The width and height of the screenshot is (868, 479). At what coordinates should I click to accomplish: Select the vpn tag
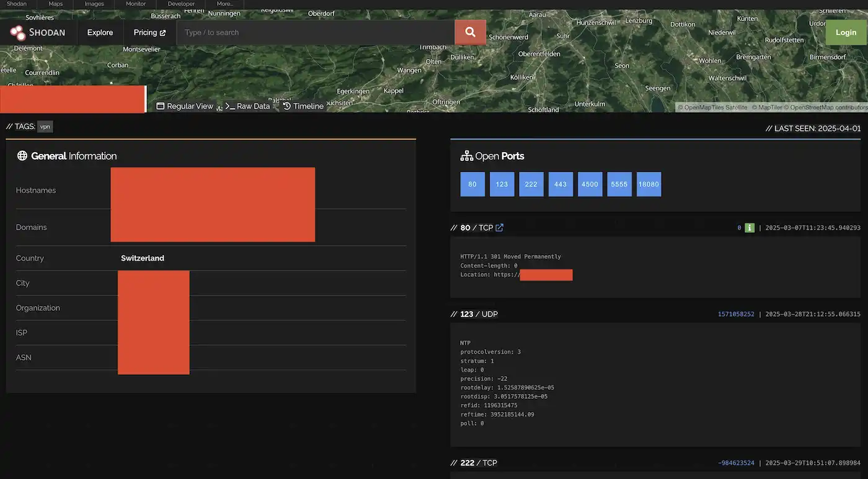pos(45,126)
